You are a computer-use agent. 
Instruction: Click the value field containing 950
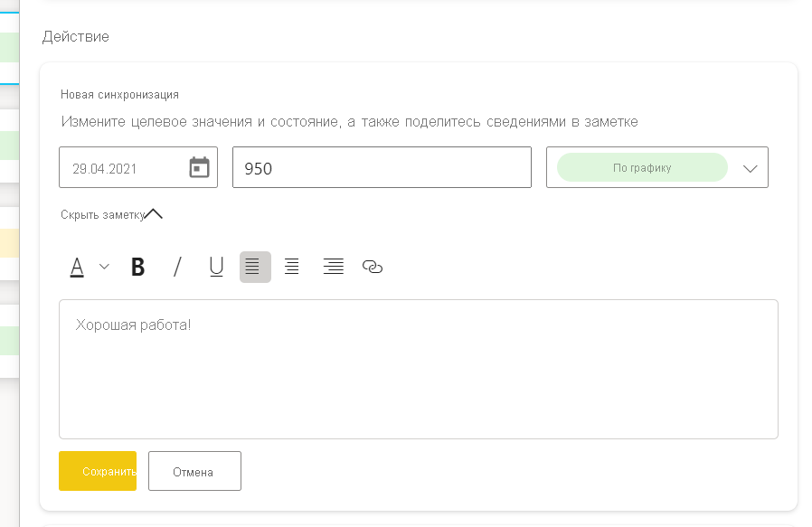pos(382,167)
